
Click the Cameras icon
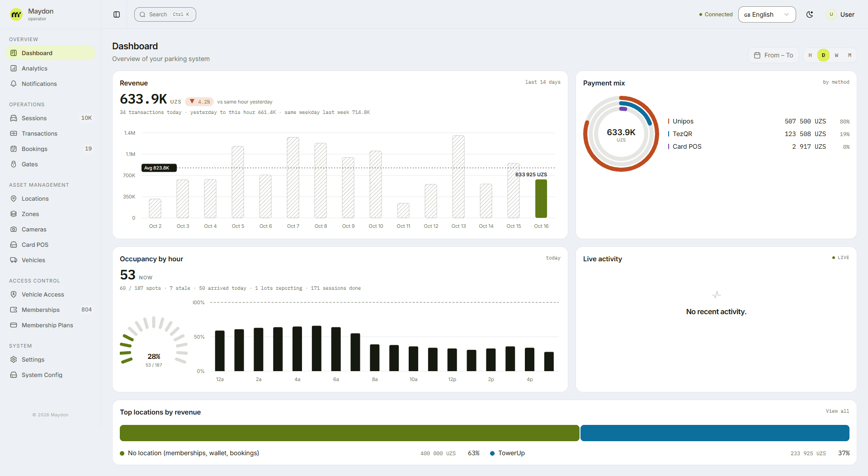[14, 229]
